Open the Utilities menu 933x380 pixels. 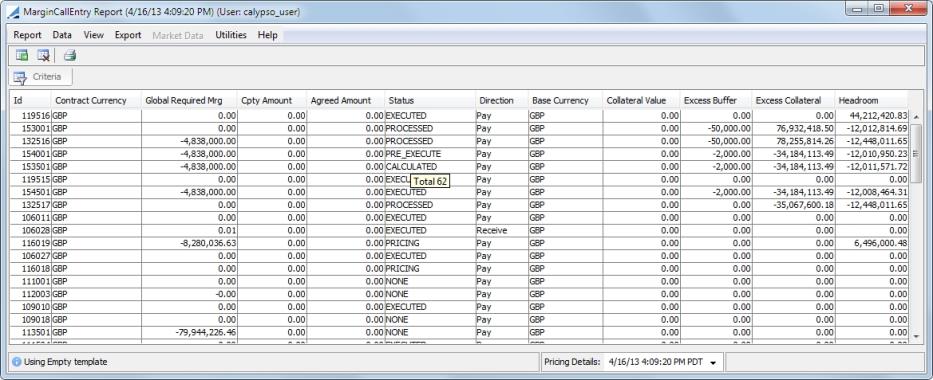point(231,35)
